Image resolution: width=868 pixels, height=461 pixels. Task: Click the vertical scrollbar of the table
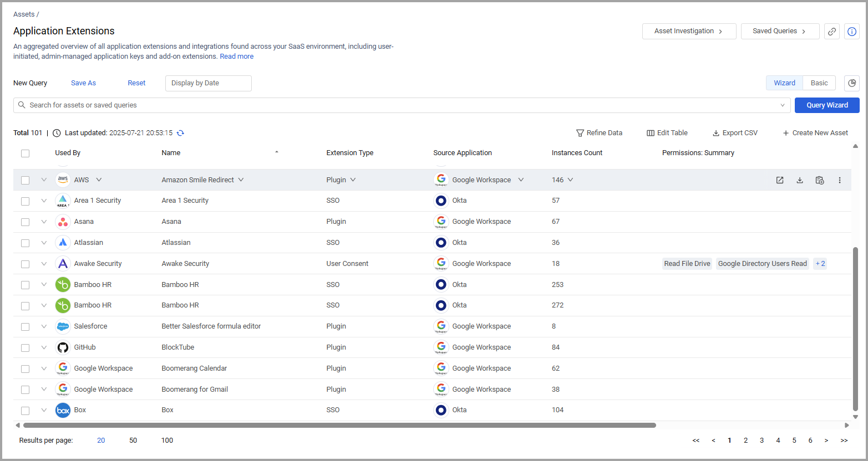(x=855, y=329)
